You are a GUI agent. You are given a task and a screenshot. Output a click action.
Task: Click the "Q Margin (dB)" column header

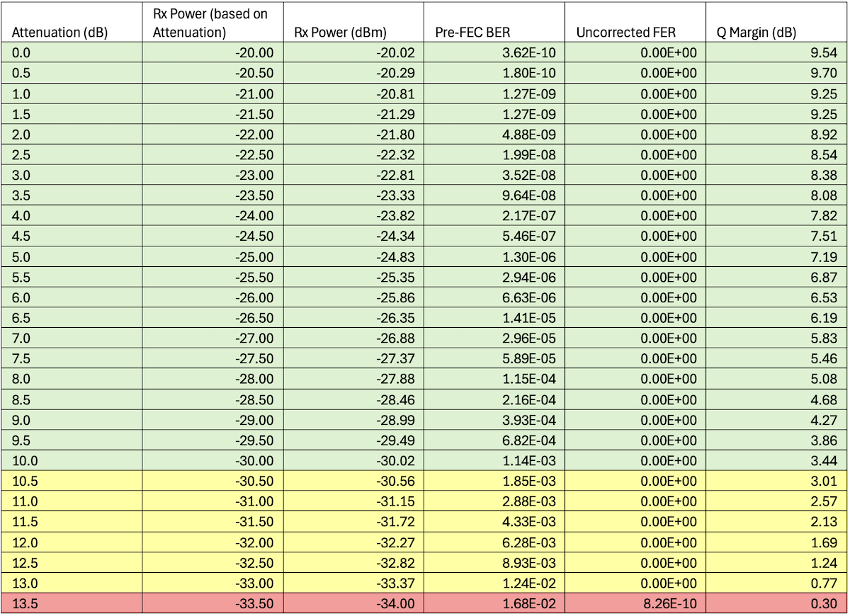click(776, 23)
